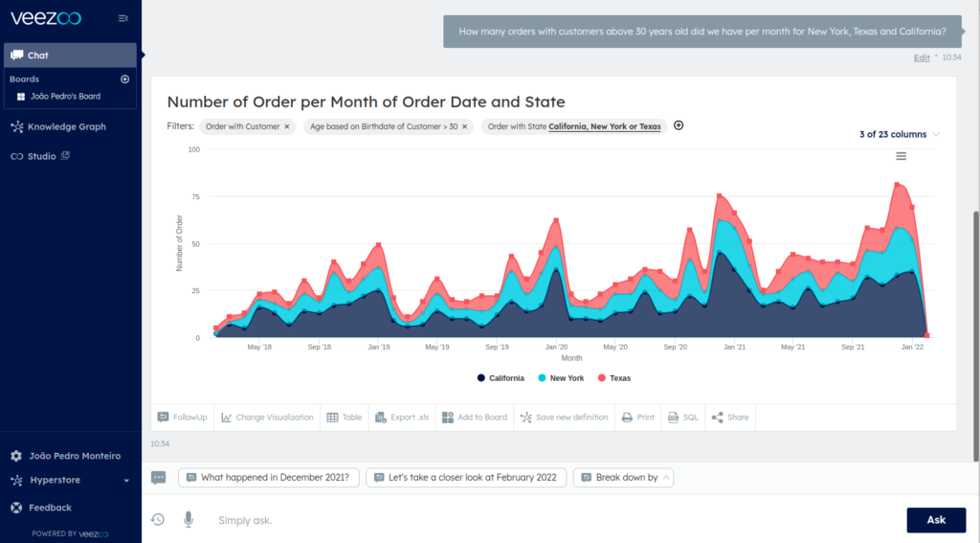Remove the Order with Customer filter
This screenshot has width=980, height=543.
287,126
